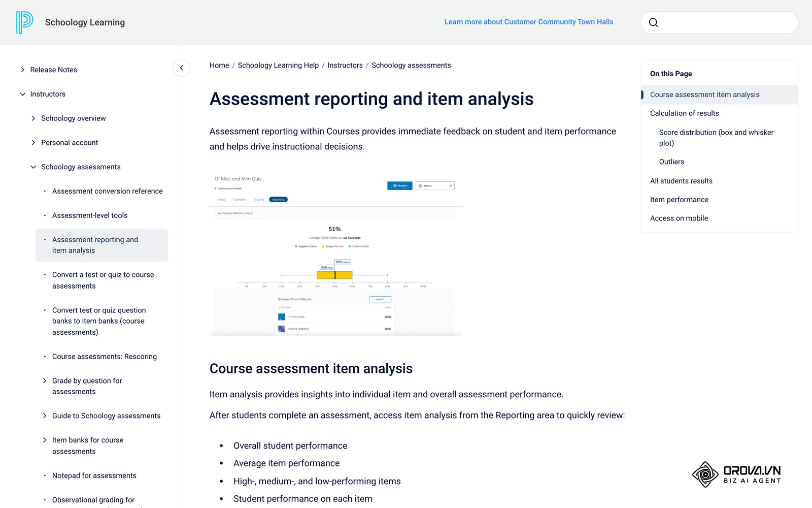
Task: Collapse the Schoology assessments sidebar chevron
Action: (x=33, y=167)
